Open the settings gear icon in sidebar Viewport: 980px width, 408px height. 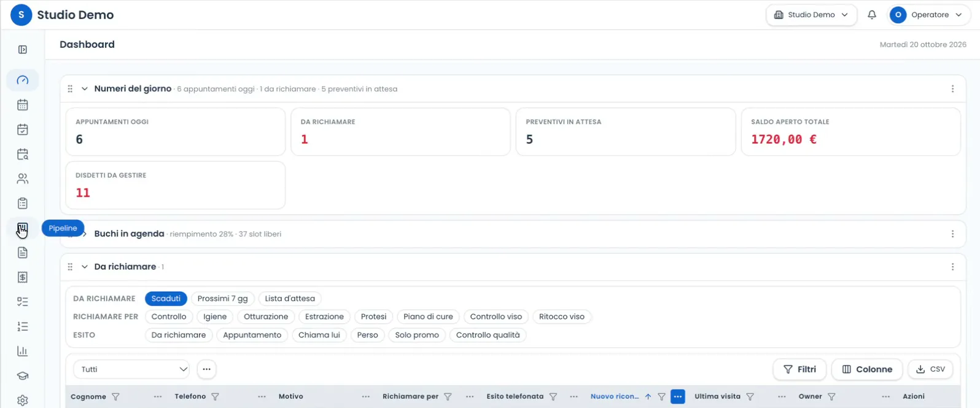[x=23, y=400]
